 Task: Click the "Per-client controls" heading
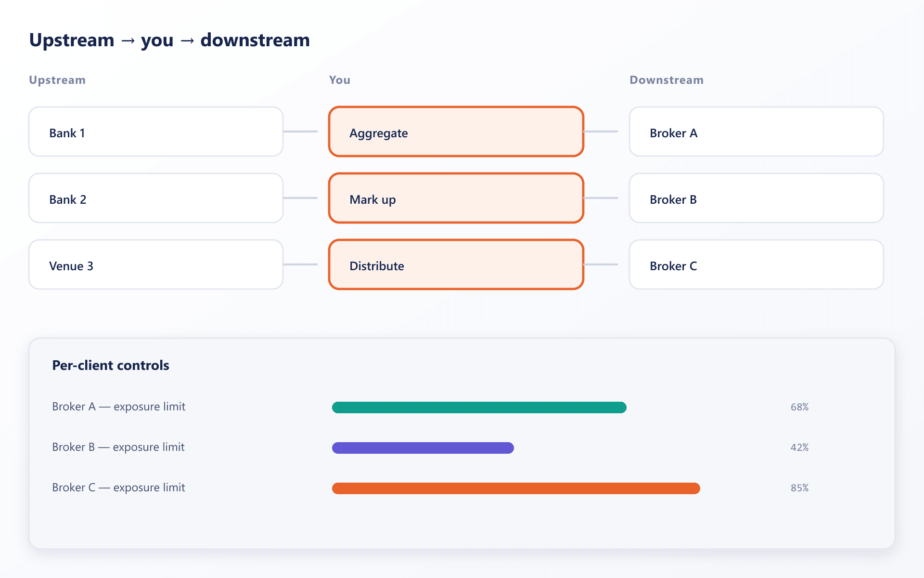[x=111, y=366]
